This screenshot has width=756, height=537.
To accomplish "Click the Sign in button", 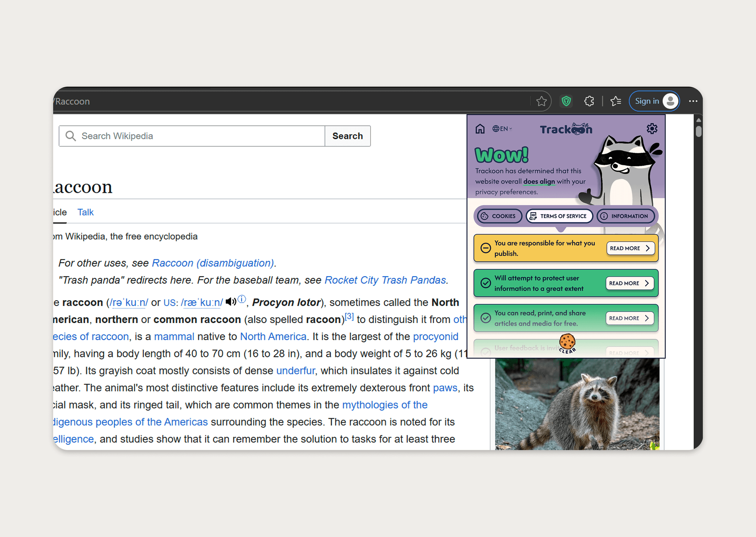I will [654, 101].
